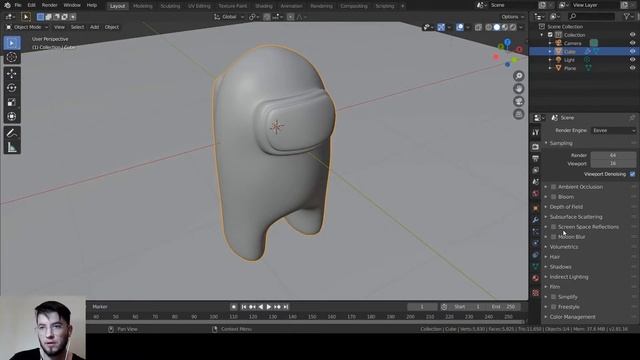This screenshot has height=360, width=640.
Task: Open the Render menu
Action: click(x=49, y=5)
